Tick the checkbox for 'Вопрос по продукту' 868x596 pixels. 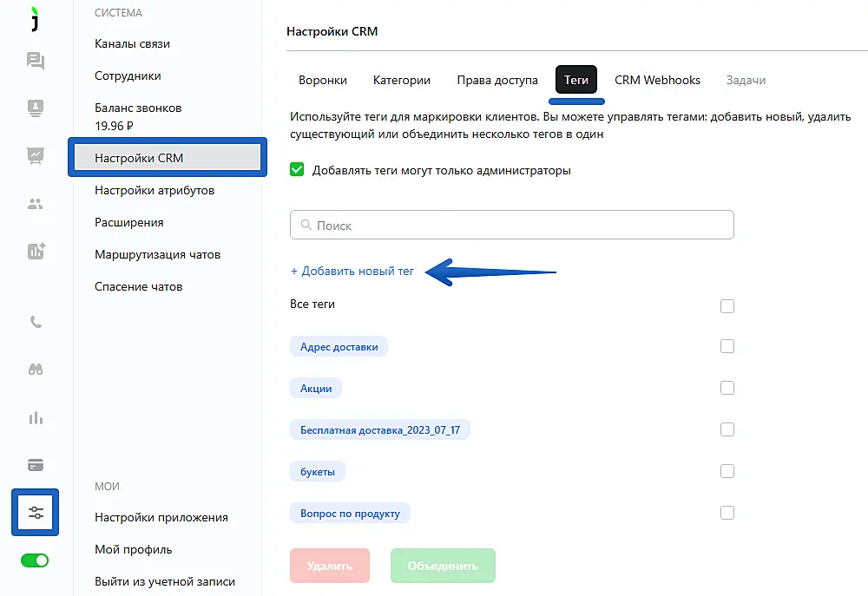coord(727,513)
